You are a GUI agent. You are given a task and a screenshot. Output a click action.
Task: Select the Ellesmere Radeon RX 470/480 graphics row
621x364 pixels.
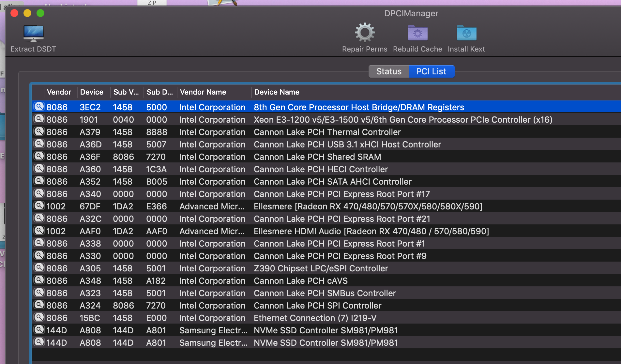(x=326, y=206)
